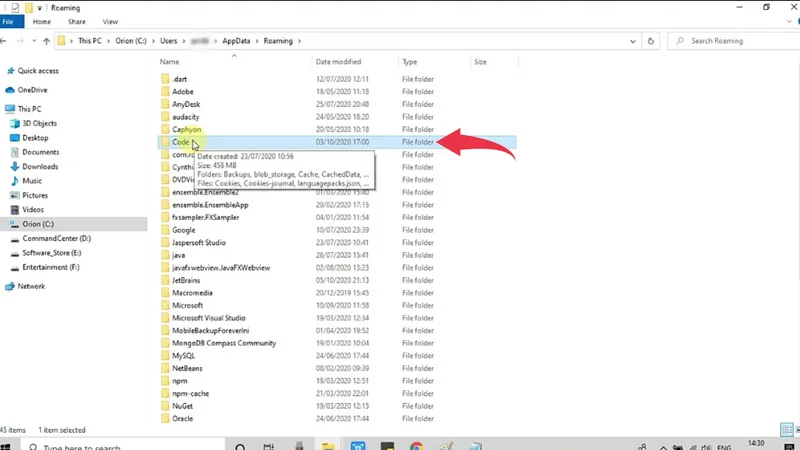Image resolution: width=800 pixels, height=450 pixels.
Task: Open the File menu
Action: (8, 21)
